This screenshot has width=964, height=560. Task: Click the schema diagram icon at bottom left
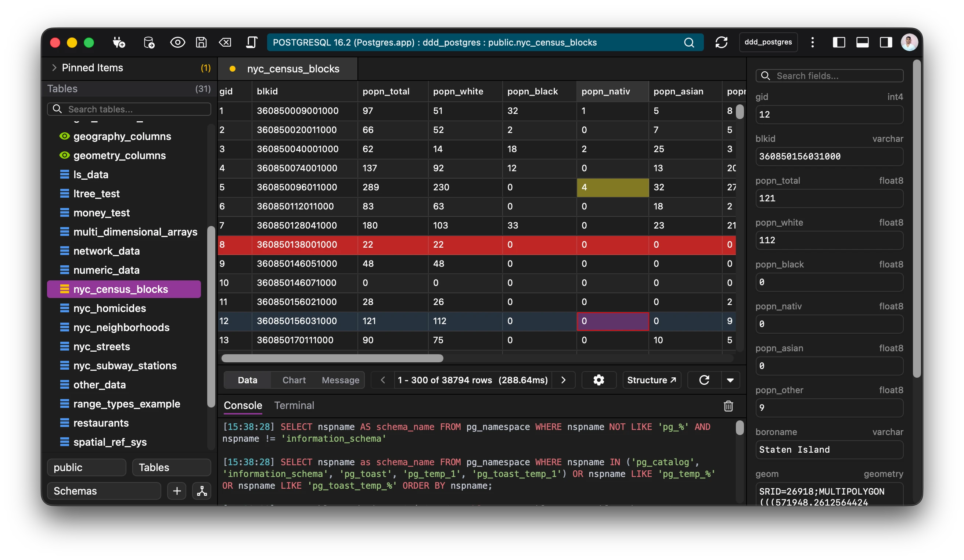click(202, 491)
